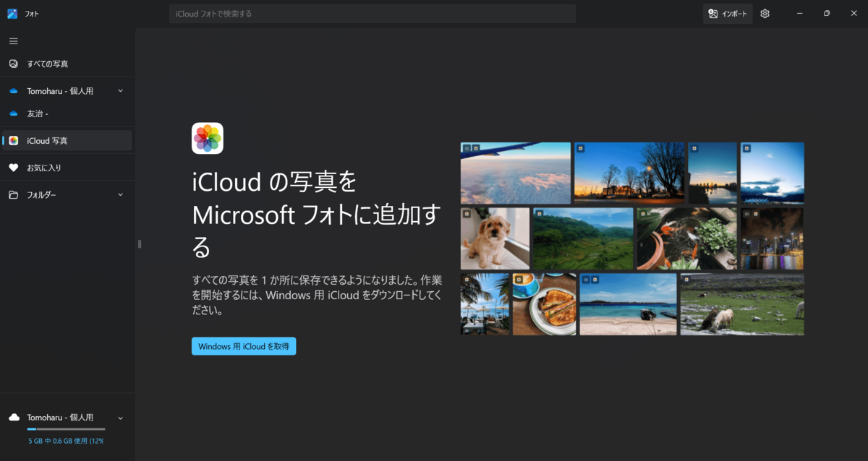Expand the bottom Tomoharu storage chevron
Image resolution: width=868 pixels, height=461 pixels.
(120, 418)
